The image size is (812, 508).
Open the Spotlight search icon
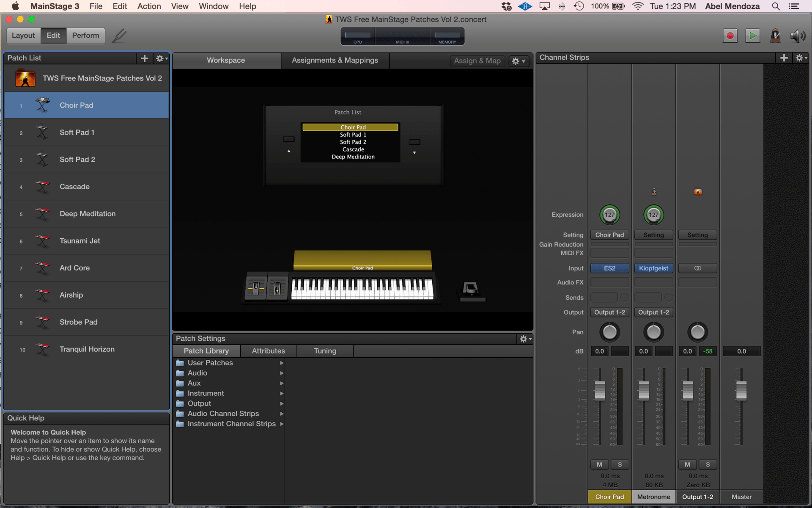click(x=776, y=6)
